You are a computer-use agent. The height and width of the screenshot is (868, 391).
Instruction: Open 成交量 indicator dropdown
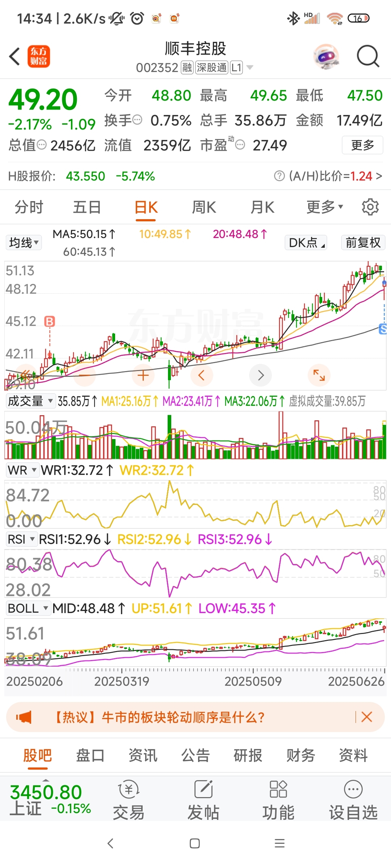click(30, 401)
